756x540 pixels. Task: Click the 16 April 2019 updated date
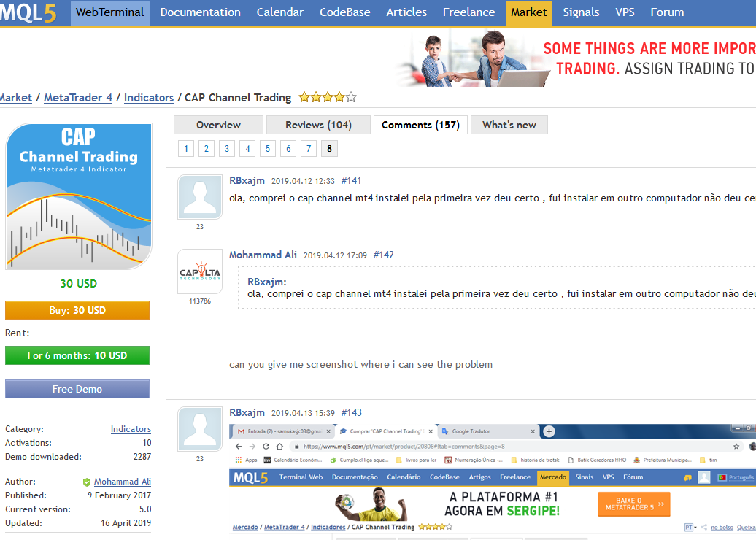[126, 523]
